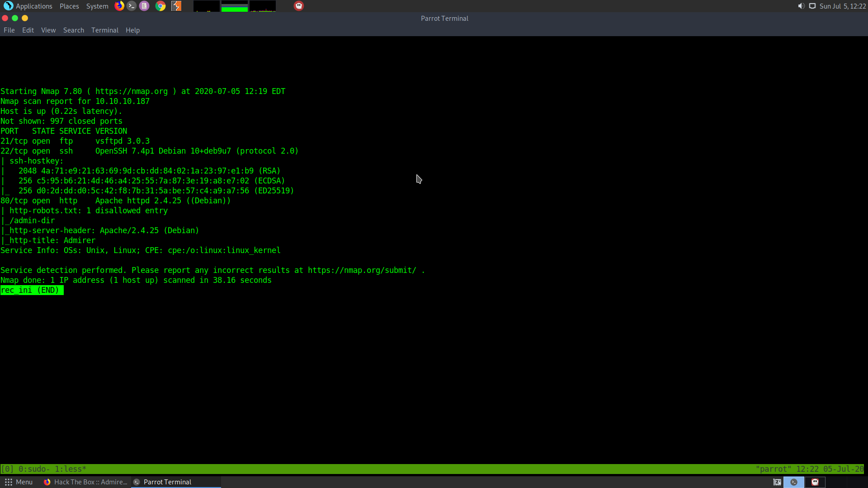Open the terminal launcher icon in top panel
The height and width of the screenshot is (488, 868).
click(x=132, y=6)
